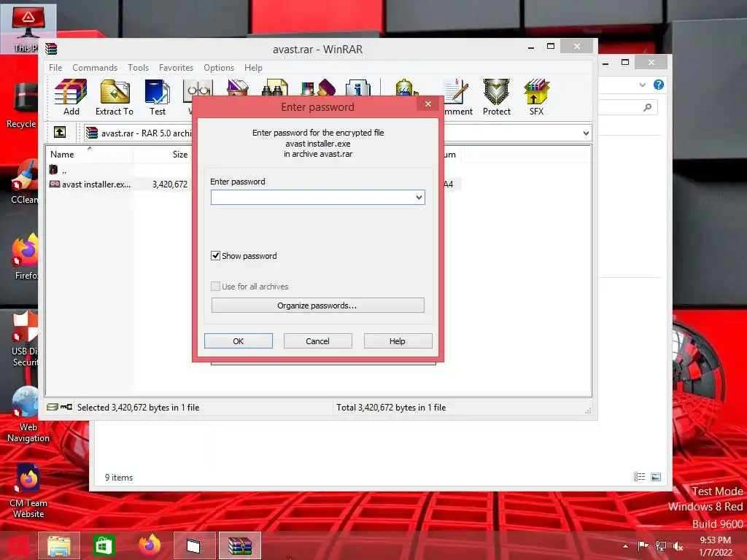
Task: Show hidden system tray icons arrow
Action: [625, 546]
